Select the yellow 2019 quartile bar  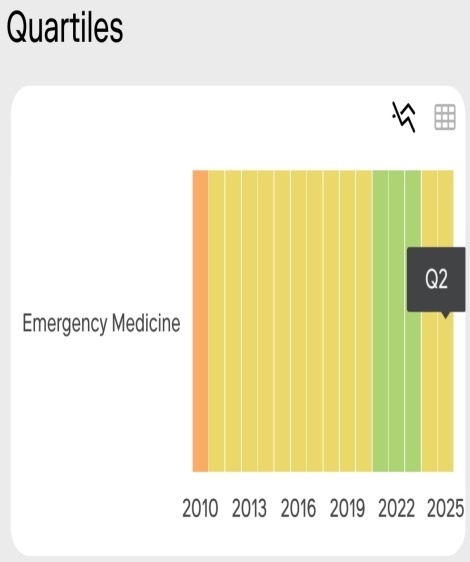point(347,321)
